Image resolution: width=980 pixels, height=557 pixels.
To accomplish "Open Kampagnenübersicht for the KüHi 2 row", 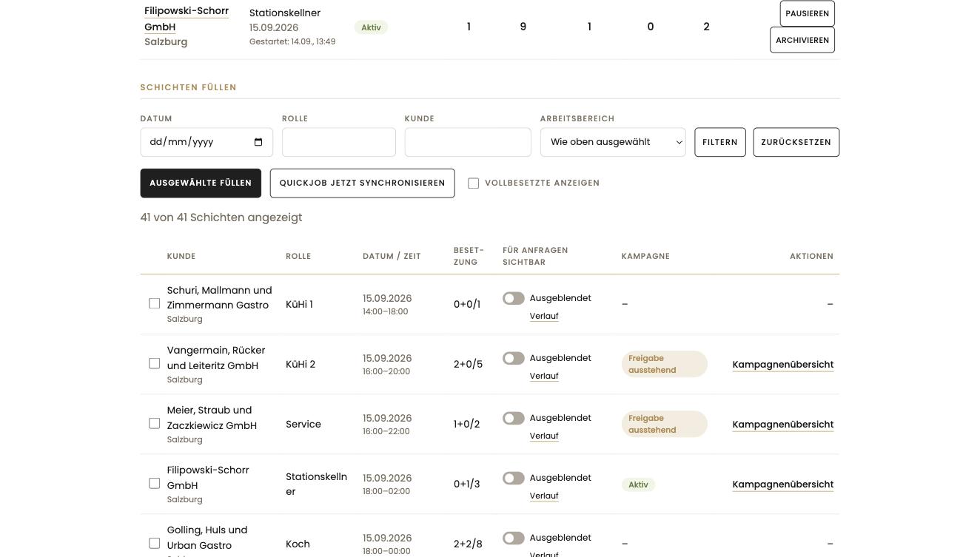I will click(783, 364).
